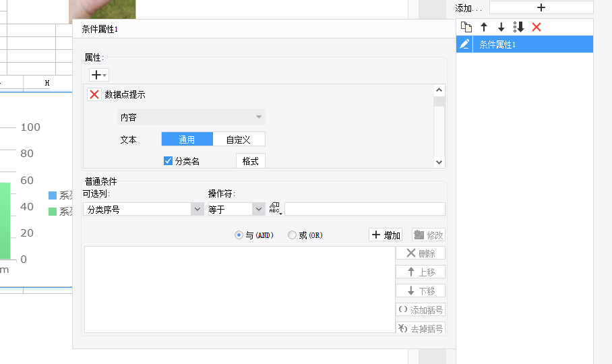
Task: Click the blue series legend marker
Action: [53, 195]
